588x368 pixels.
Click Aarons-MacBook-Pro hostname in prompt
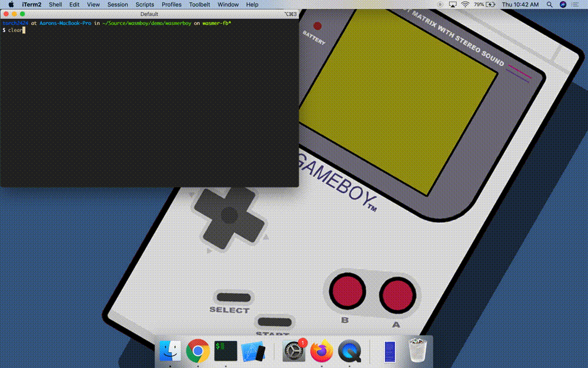pyautogui.click(x=65, y=23)
